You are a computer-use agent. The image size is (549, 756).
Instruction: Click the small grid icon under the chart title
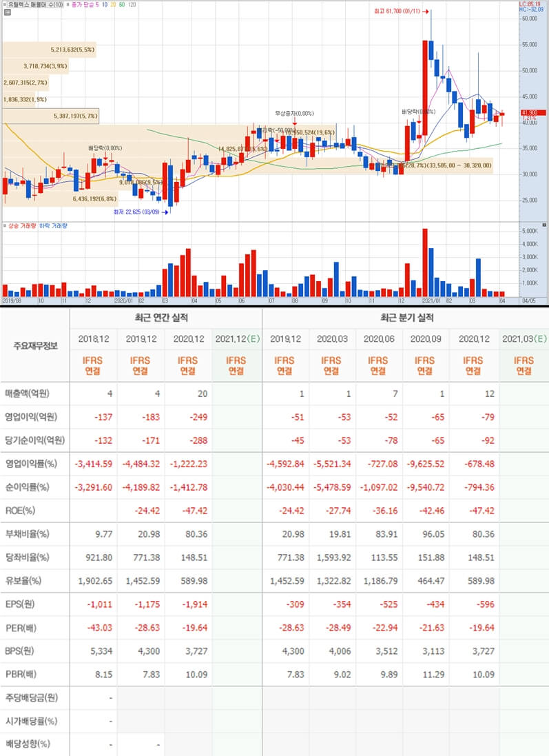click(7, 12)
